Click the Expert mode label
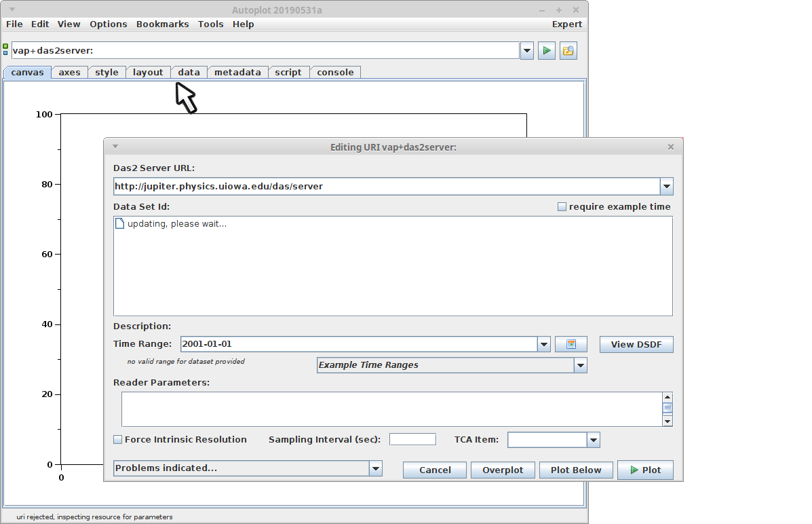812x524 pixels. [566, 24]
